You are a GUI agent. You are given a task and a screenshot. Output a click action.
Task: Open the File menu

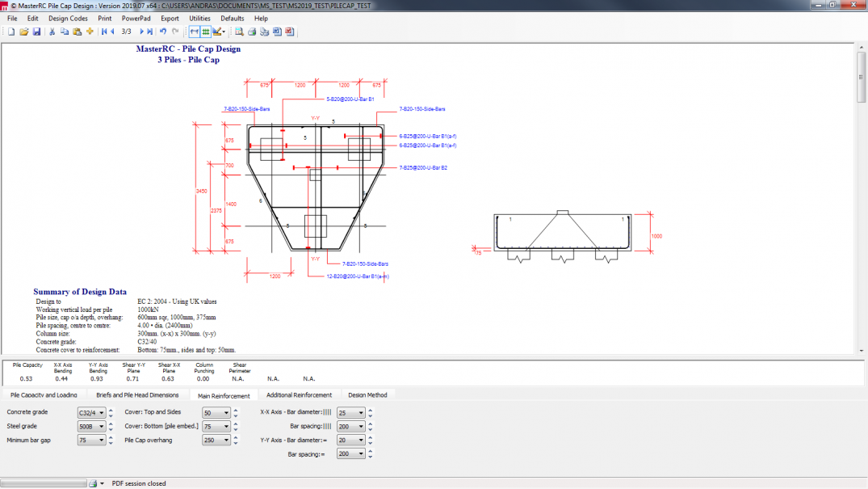click(12, 19)
